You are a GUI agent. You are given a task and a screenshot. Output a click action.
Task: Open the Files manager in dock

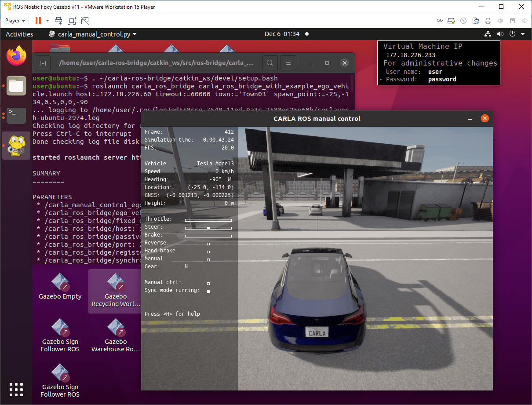click(16, 85)
